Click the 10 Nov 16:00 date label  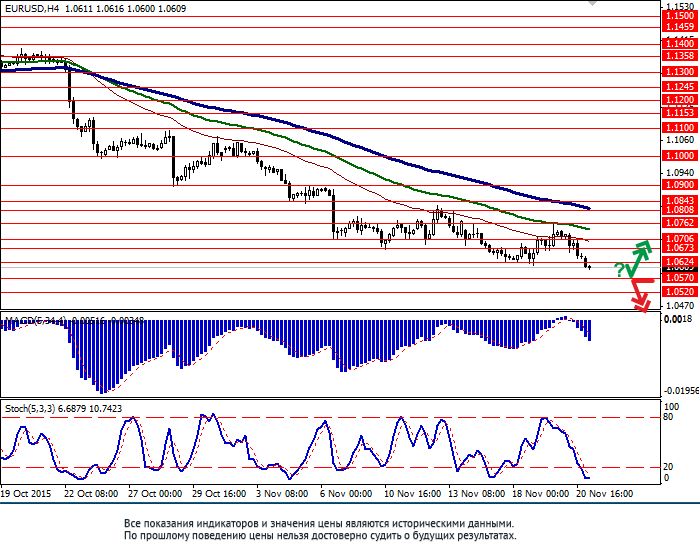click(413, 494)
